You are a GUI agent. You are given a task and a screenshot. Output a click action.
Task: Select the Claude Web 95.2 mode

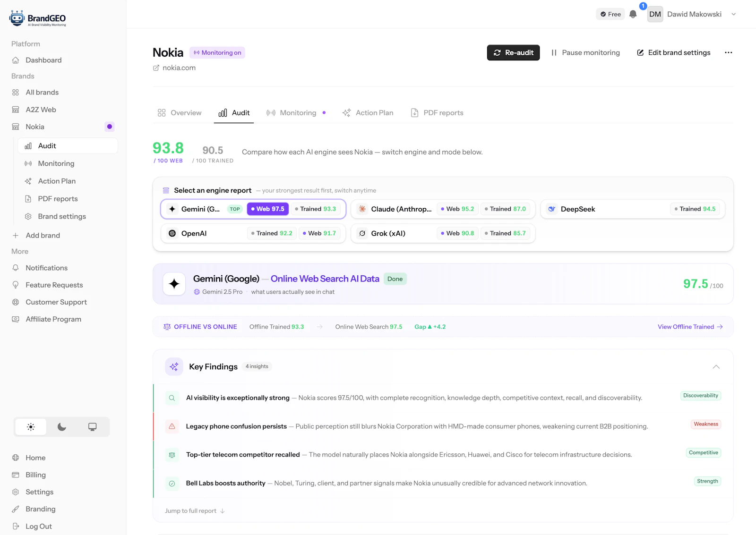point(457,209)
